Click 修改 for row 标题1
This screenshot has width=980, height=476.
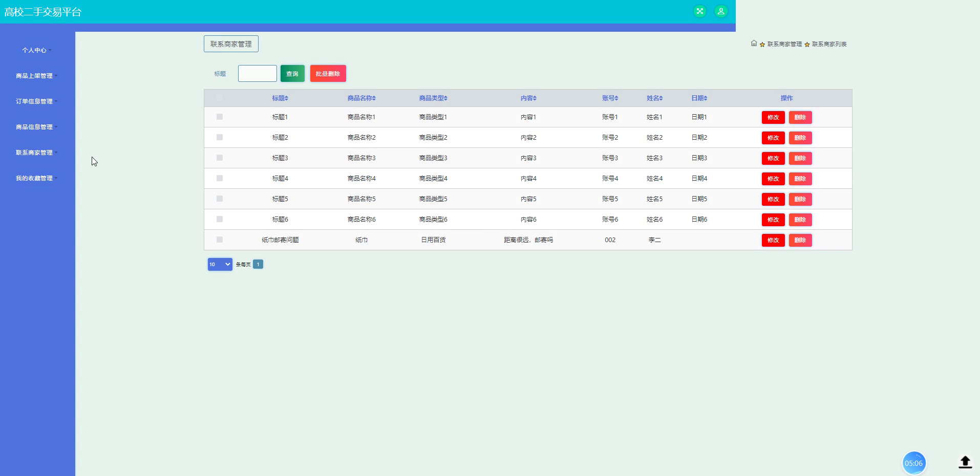[x=773, y=117]
